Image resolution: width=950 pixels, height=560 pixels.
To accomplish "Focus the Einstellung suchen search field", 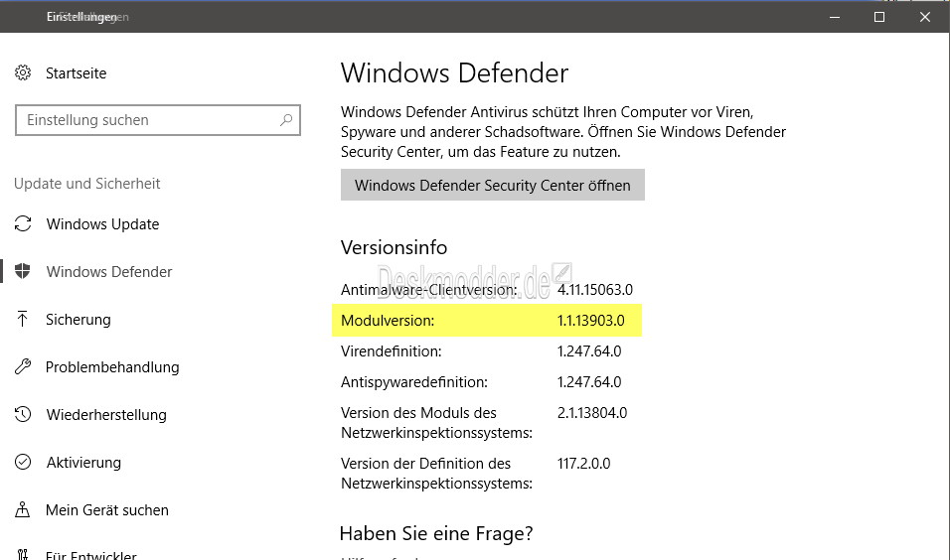I will tap(158, 120).
